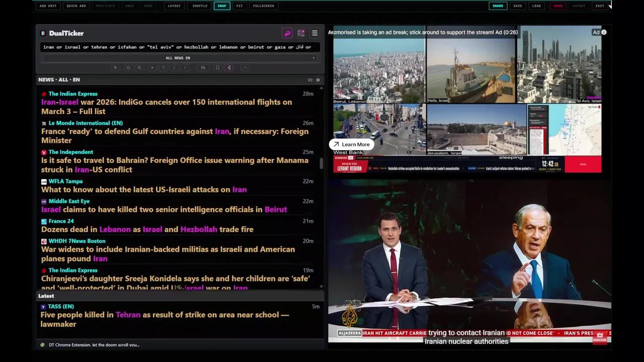Click the Learn More ad button

(352, 144)
